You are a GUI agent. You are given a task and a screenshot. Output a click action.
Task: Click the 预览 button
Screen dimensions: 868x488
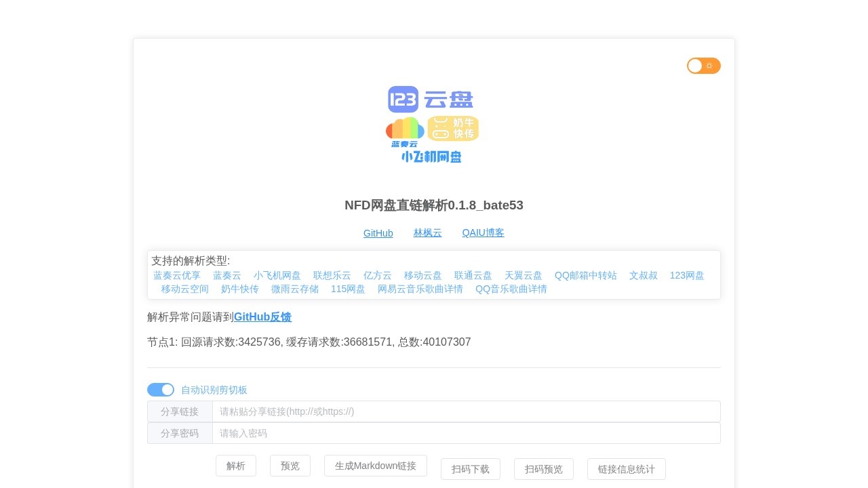[x=290, y=466]
